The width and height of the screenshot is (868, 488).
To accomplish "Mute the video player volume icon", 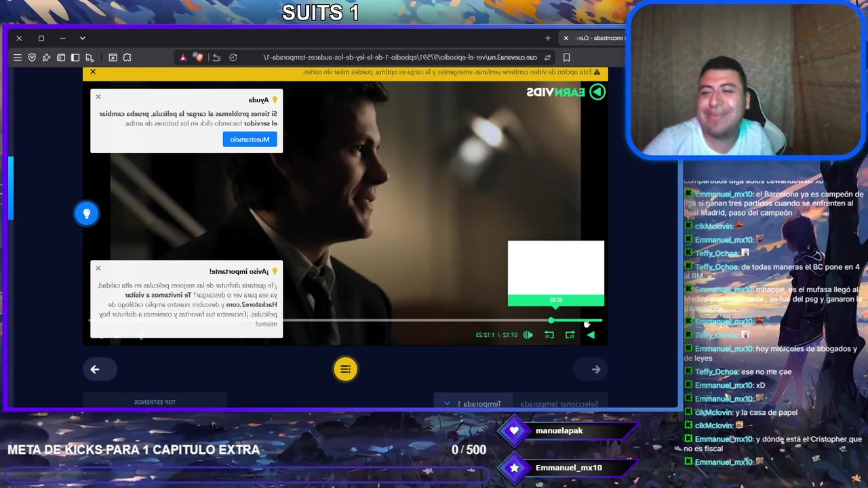I will [528, 335].
